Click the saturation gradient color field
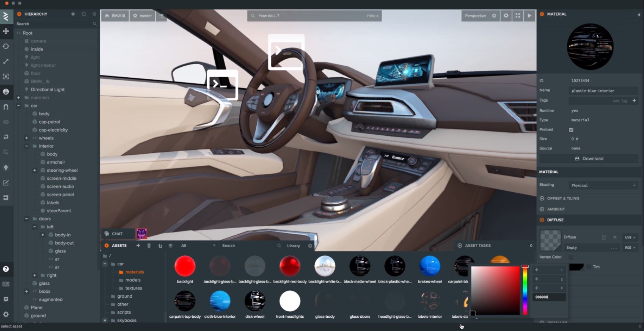The height and width of the screenshot is (331, 644). 495,290
